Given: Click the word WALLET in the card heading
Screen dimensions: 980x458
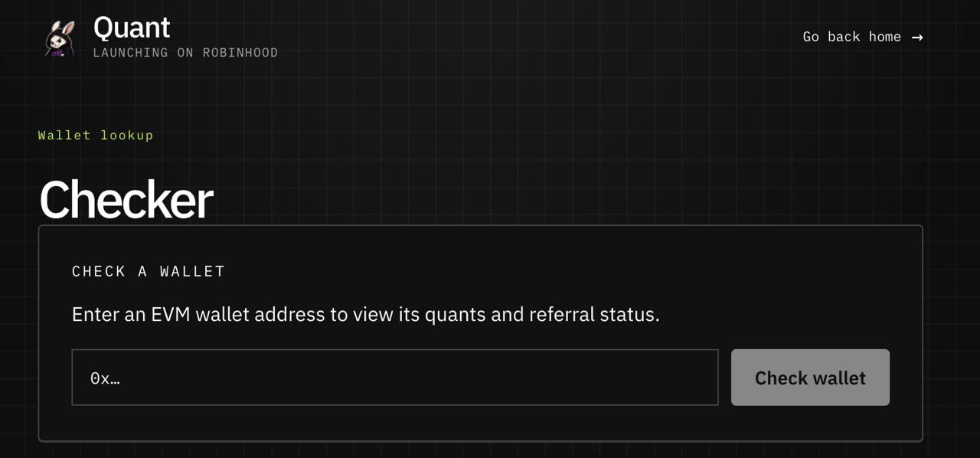Looking at the screenshot, I should 192,271.
